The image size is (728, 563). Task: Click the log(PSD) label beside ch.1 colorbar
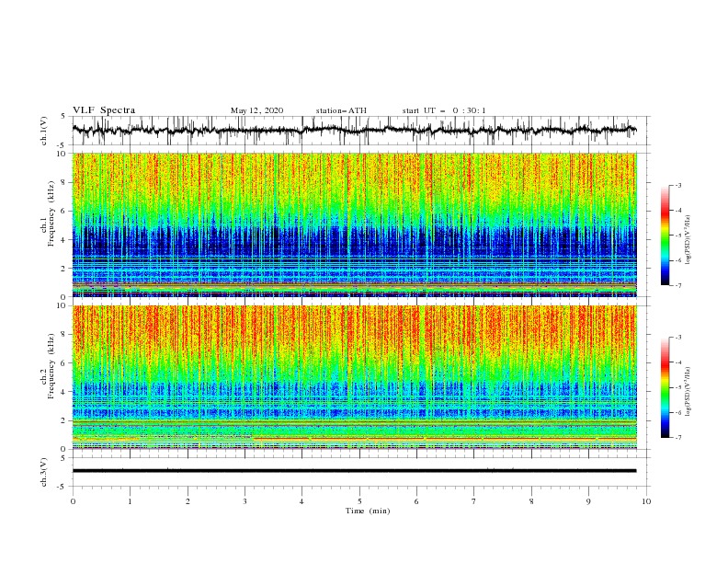pyautogui.click(x=688, y=240)
